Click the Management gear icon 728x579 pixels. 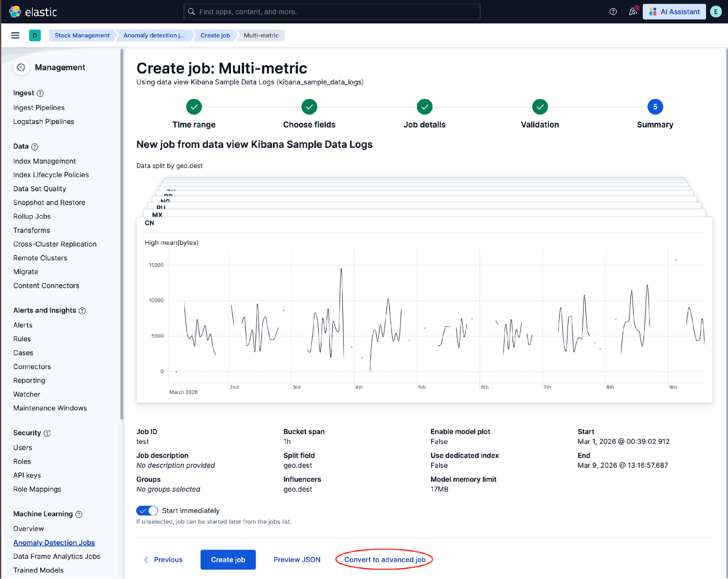pyautogui.click(x=21, y=67)
